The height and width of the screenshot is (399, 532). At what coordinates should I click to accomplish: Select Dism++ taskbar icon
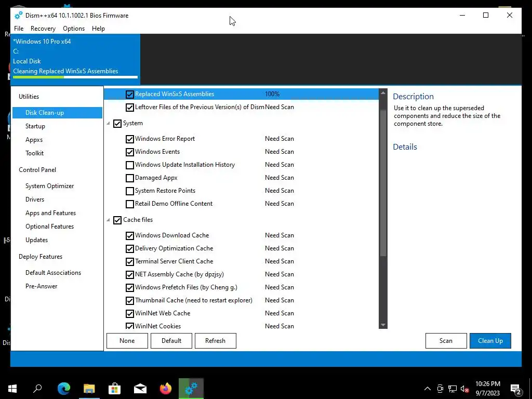tap(191, 389)
